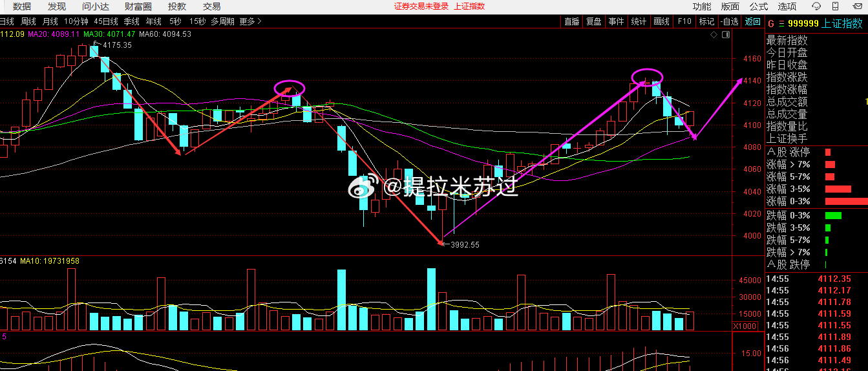Open F10 company info

click(x=684, y=21)
